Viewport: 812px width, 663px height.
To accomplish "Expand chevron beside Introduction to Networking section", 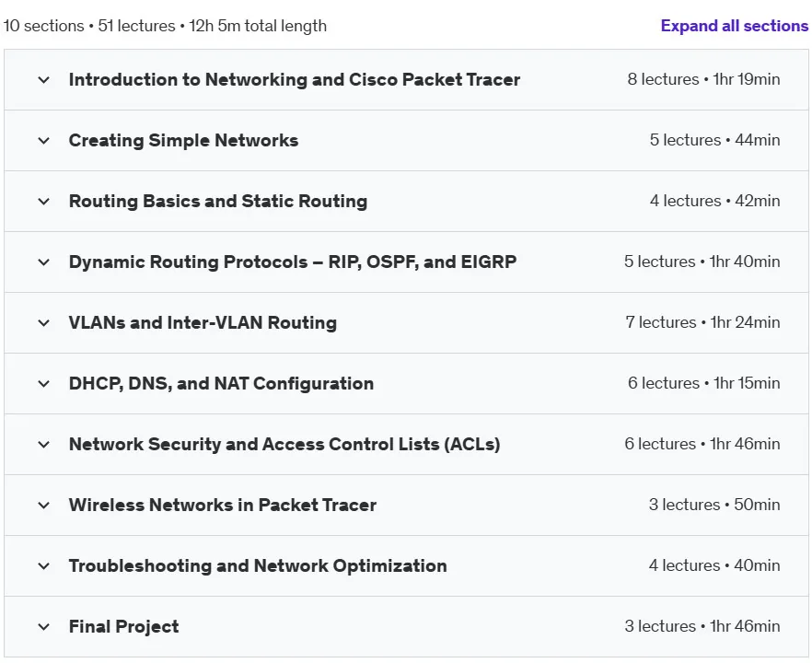I will (44, 80).
